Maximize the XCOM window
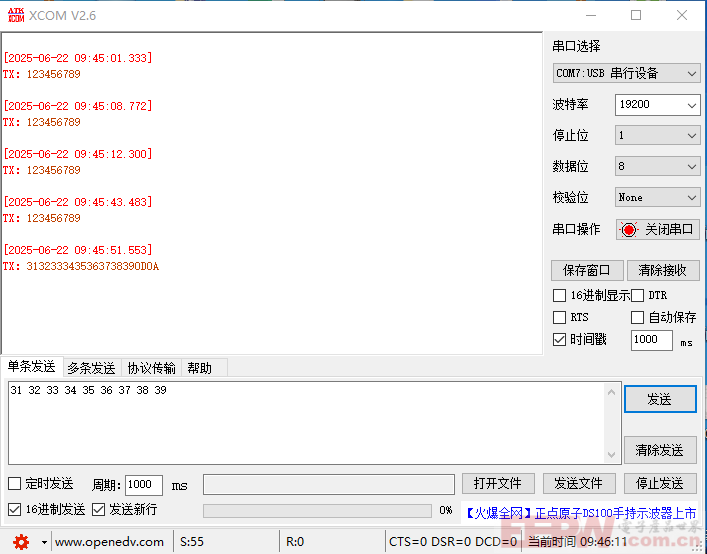The width and height of the screenshot is (707, 554). click(636, 15)
